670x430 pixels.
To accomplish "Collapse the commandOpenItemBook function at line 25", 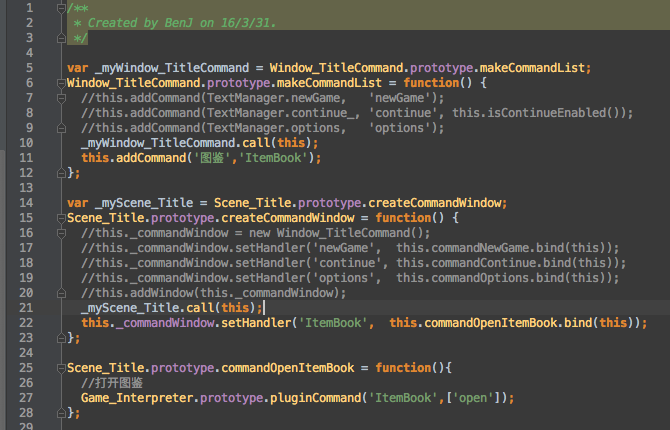I will click(61, 368).
